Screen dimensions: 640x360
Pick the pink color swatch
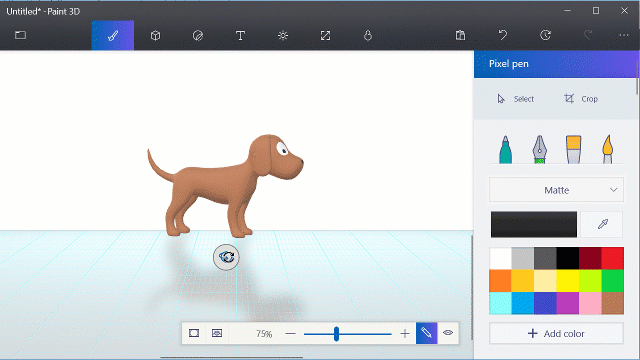coord(590,303)
